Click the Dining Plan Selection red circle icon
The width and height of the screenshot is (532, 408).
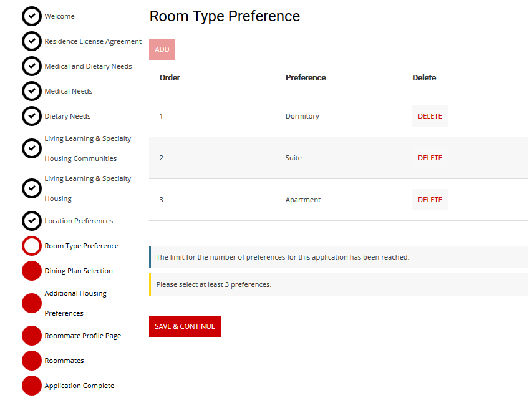click(31, 271)
